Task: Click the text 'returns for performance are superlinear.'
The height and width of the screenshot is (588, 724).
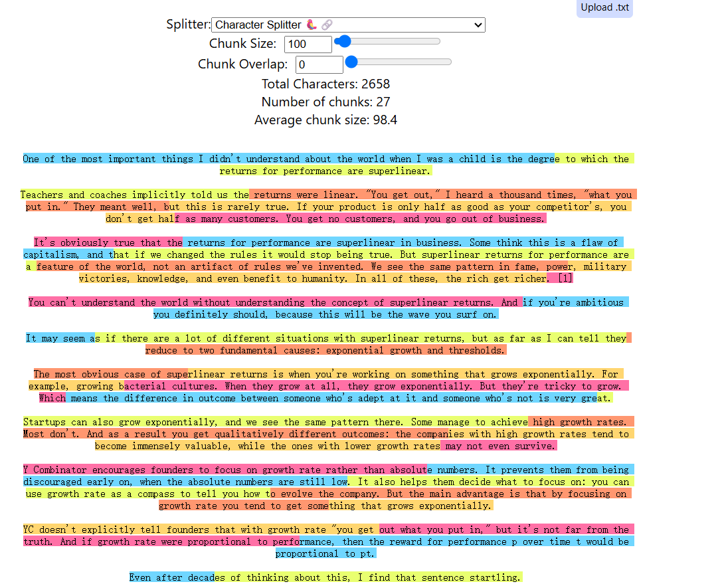Action: (325, 171)
